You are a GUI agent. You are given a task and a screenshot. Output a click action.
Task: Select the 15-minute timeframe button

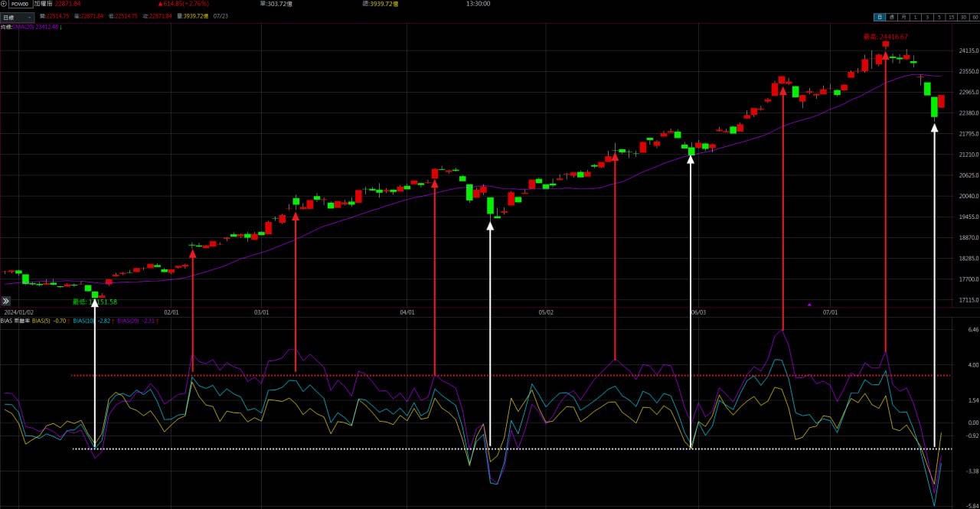951,17
